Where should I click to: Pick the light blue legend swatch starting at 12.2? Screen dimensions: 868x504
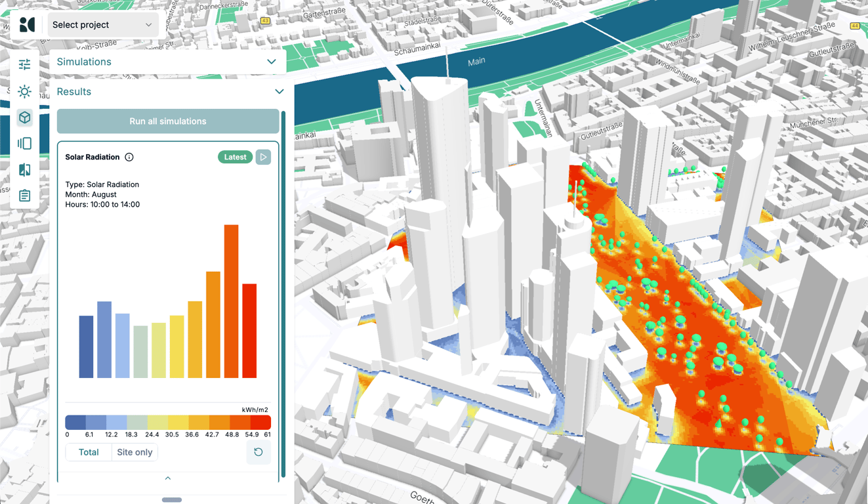coord(117,422)
